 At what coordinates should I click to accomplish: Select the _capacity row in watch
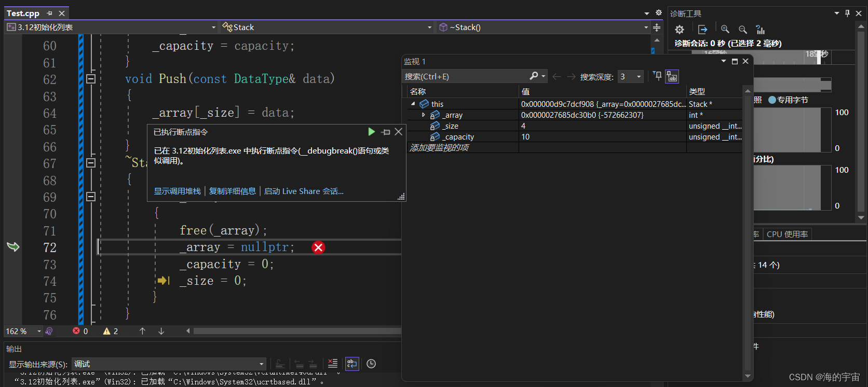[x=575, y=137]
